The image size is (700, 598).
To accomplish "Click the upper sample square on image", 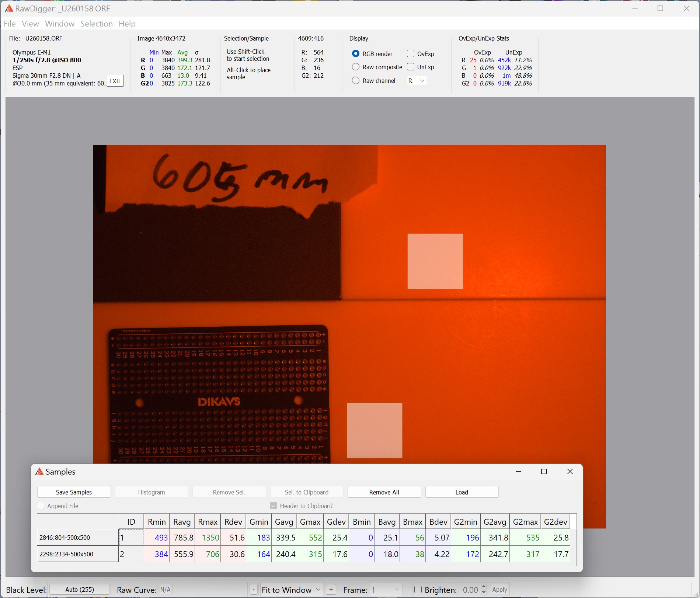I will click(x=435, y=261).
